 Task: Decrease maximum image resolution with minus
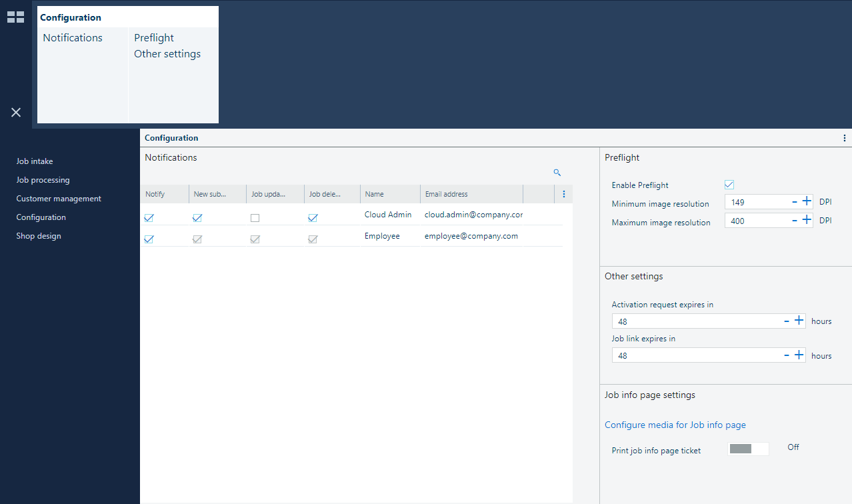click(795, 220)
